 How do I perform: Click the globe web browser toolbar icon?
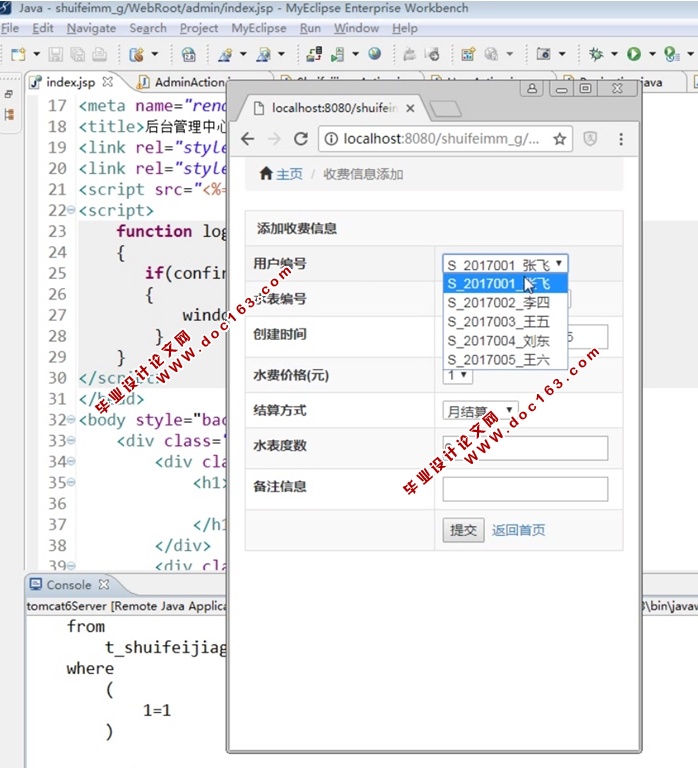pyautogui.click(x=375, y=53)
